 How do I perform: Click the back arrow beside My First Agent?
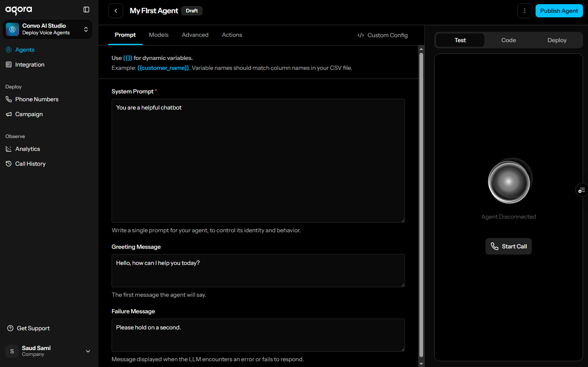click(116, 11)
